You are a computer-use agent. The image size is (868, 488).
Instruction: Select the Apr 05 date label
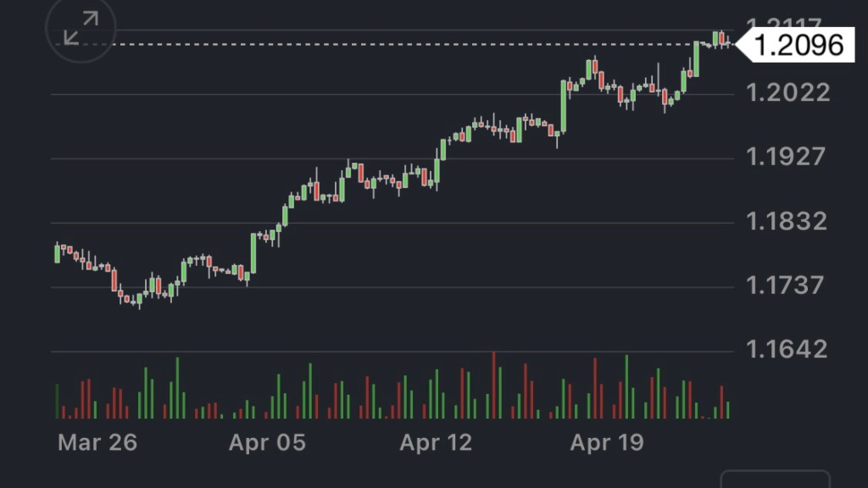[267, 442]
